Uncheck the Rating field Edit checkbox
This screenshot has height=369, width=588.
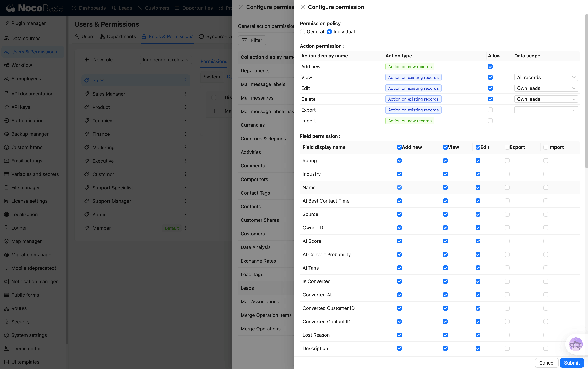click(x=478, y=161)
